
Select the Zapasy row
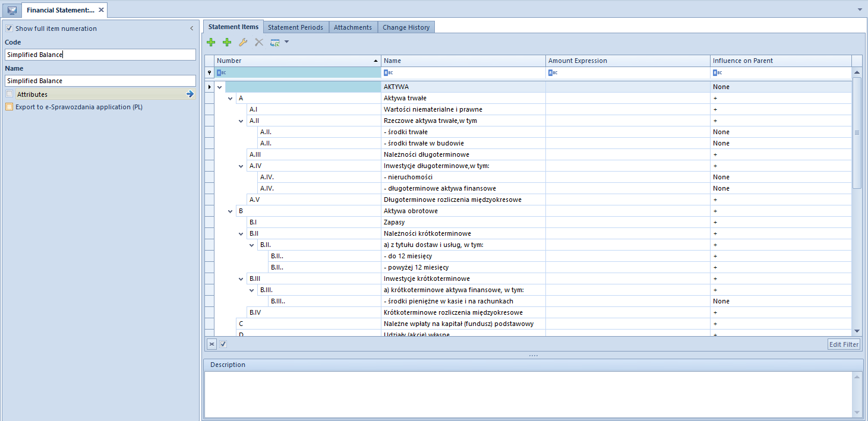[x=528, y=222]
